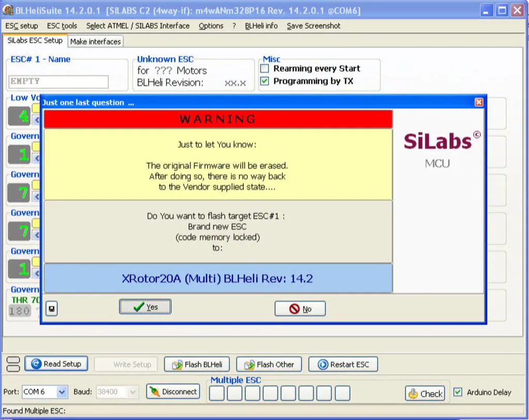Close the warning dialog with X
Viewport: 529px width, 420px height.
coord(479,102)
